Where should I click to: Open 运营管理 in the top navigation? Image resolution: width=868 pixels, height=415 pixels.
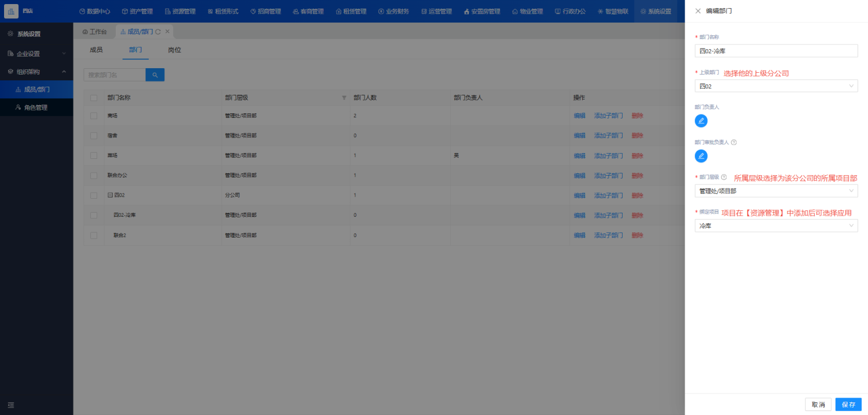pos(437,11)
